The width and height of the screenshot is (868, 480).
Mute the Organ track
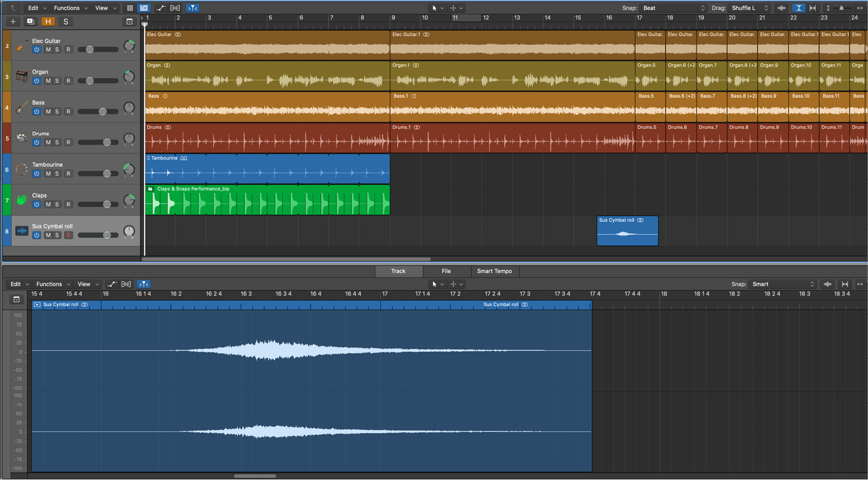click(48, 81)
